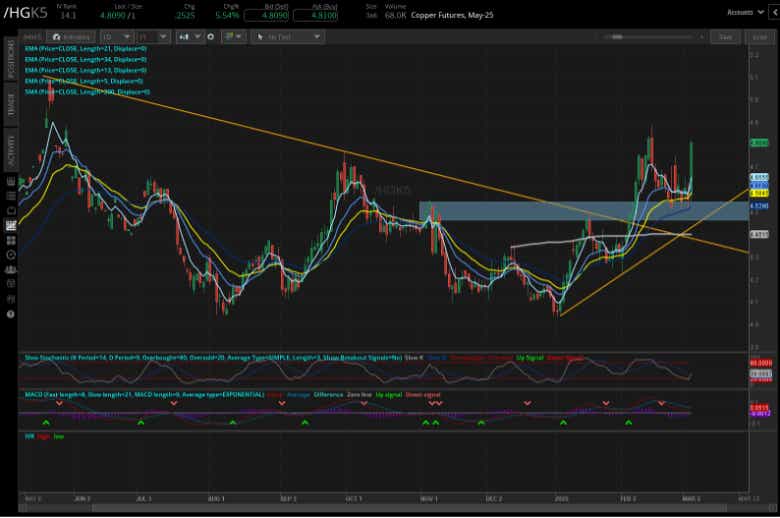Click the zoom slider handle in chart toolbar
The image size is (780, 518).
(617, 37)
